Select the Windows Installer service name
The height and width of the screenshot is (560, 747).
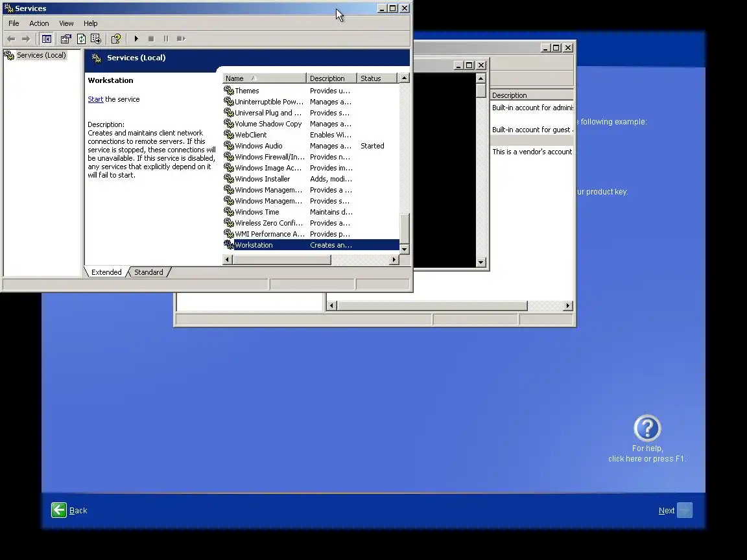pos(263,179)
